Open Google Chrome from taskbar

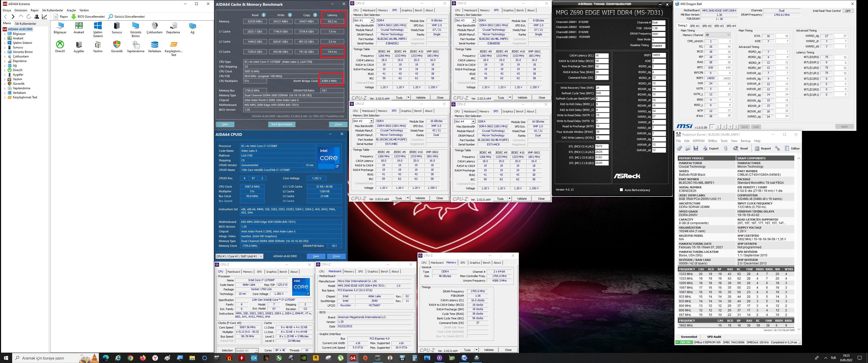[x=130, y=358]
